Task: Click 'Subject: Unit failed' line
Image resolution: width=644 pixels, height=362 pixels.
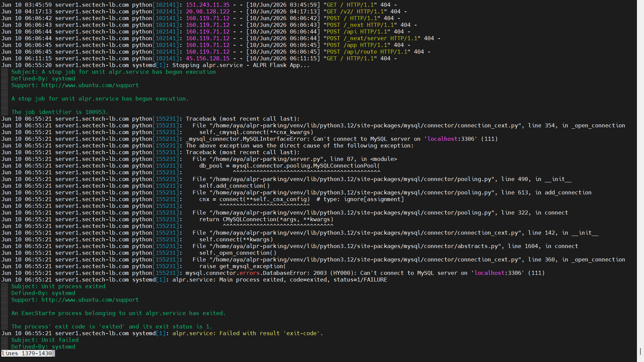Action: click(45, 340)
